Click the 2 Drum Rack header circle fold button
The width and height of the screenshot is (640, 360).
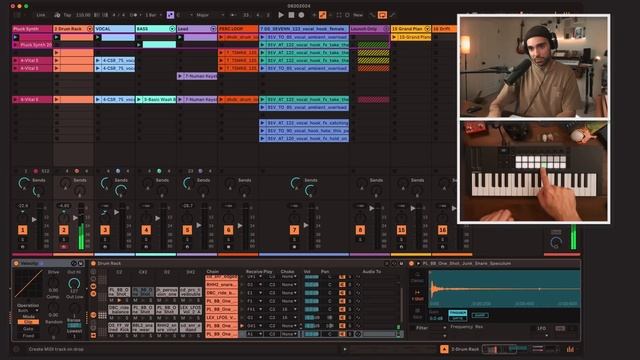pyautogui.click(x=89, y=29)
